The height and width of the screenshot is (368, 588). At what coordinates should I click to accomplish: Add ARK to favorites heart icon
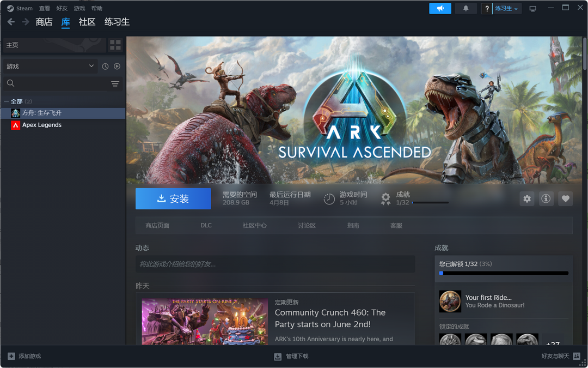point(566,198)
